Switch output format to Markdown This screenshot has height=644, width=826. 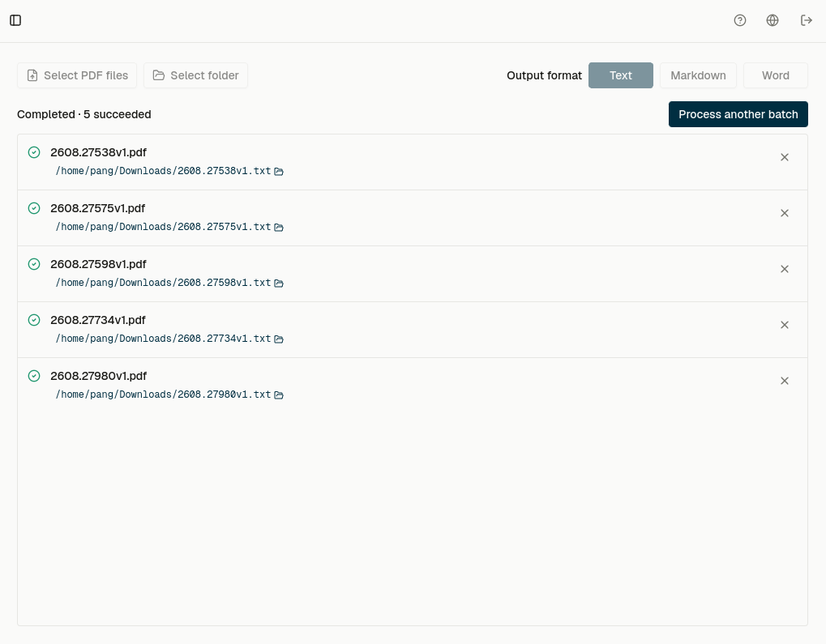click(698, 75)
